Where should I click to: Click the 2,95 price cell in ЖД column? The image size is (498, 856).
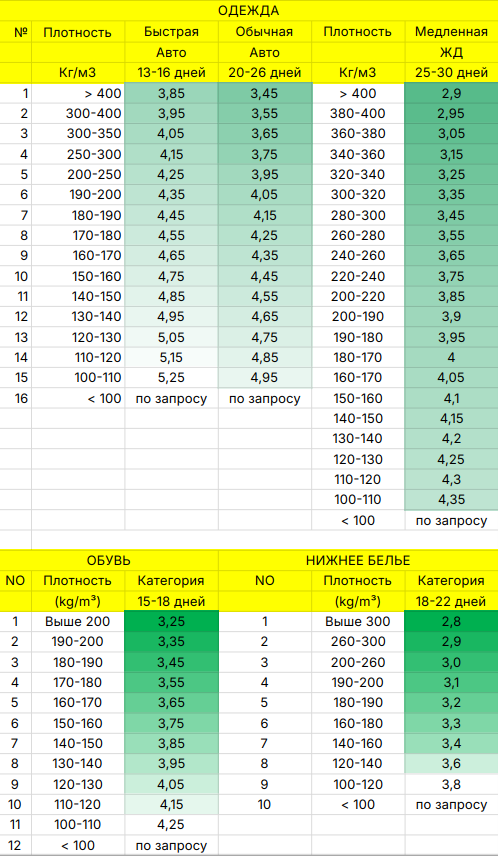point(451,114)
